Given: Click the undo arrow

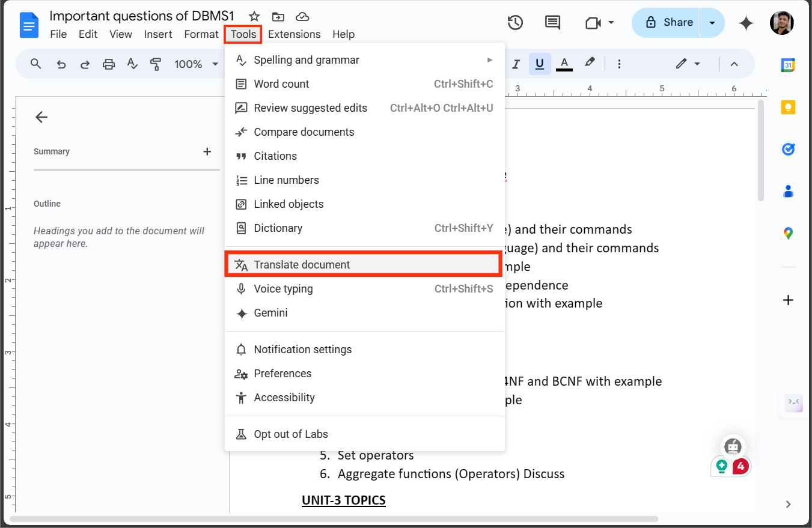Looking at the screenshot, I should (61, 64).
